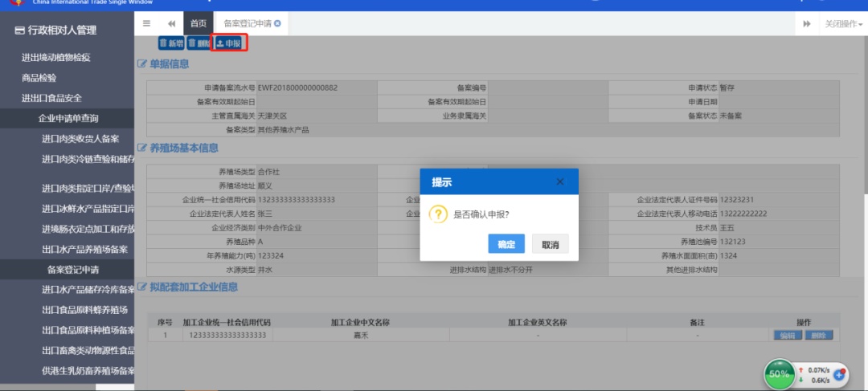This screenshot has width=868, height=391.
Task: Switch to the 首页 tab
Action: pos(199,24)
